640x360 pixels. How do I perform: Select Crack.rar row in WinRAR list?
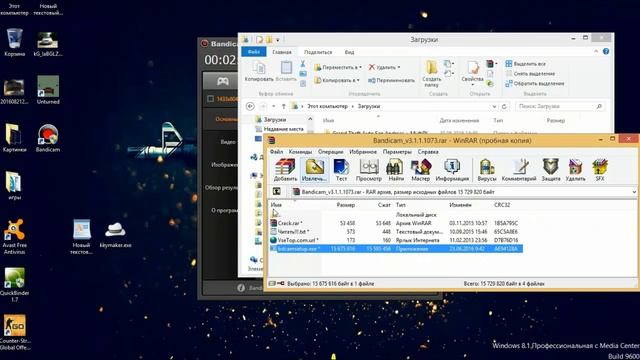coord(395,223)
